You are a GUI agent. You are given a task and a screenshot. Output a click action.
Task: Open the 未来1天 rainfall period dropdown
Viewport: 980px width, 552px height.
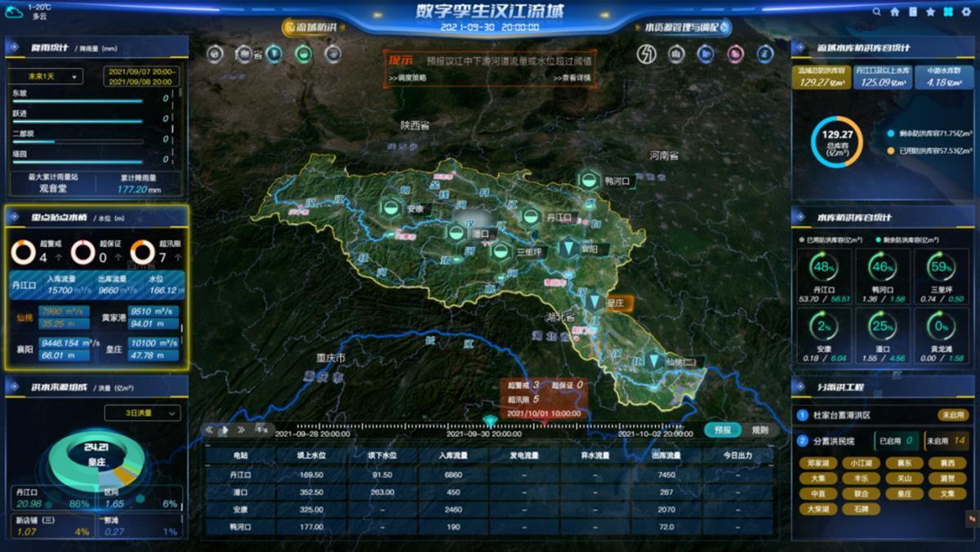pyautogui.click(x=47, y=77)
